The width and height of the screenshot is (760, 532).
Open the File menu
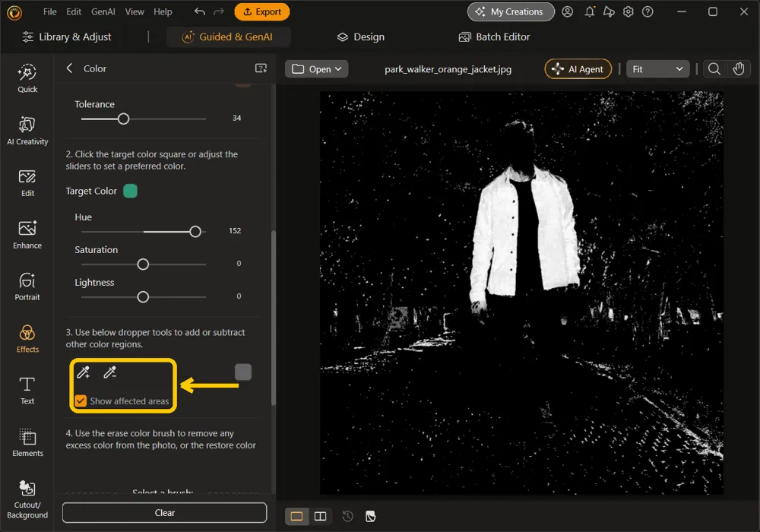click(50, 11)
